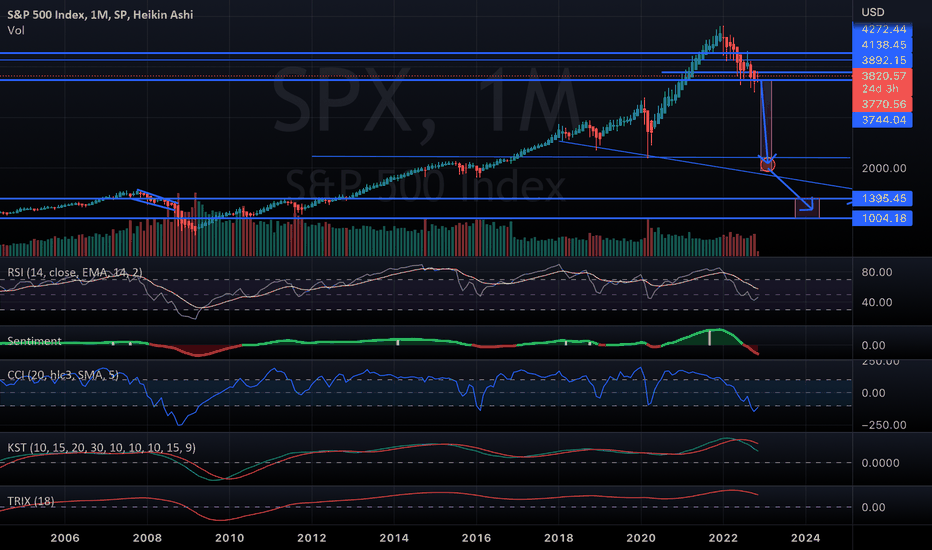Click the RSI 80.00 scale value
The height and width of the screenshot is (550, 932).
click(877, 272)
